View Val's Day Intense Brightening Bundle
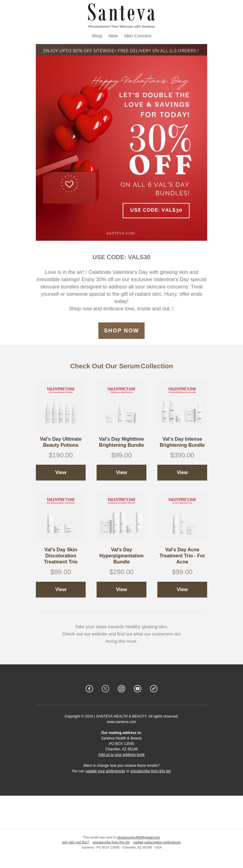Screen dimensions: 243x868 [182, 472]
